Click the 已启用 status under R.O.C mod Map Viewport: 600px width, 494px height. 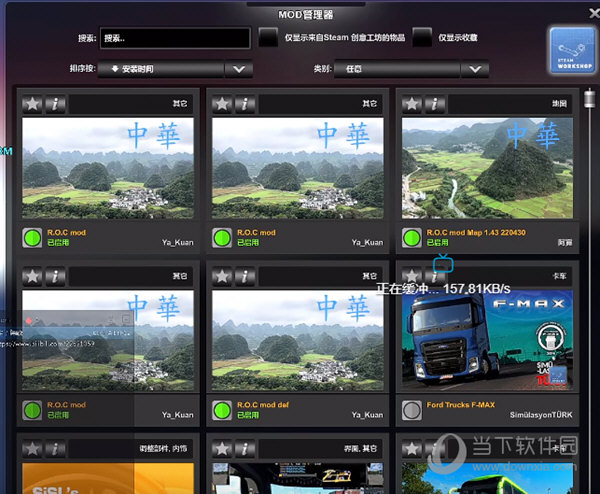437,243
